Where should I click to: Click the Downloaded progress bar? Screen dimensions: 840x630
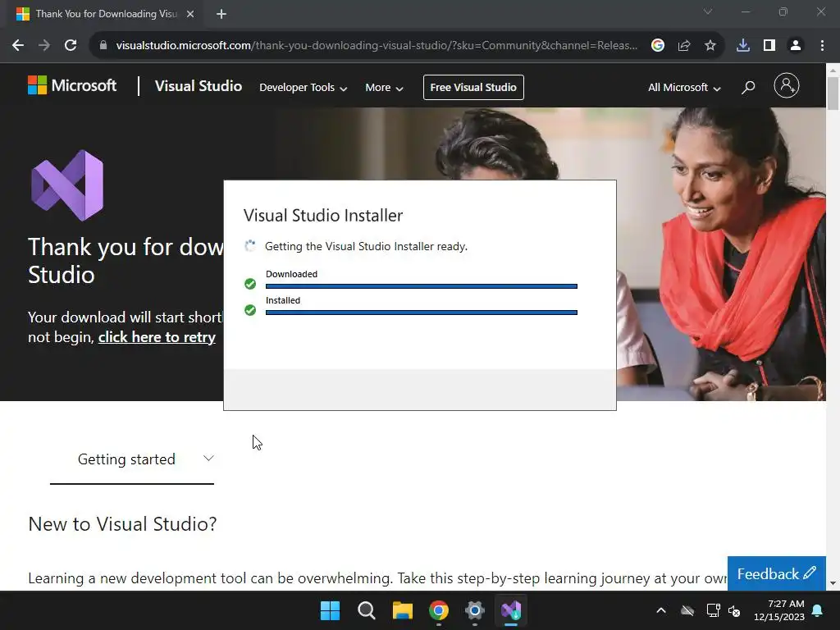422,286
